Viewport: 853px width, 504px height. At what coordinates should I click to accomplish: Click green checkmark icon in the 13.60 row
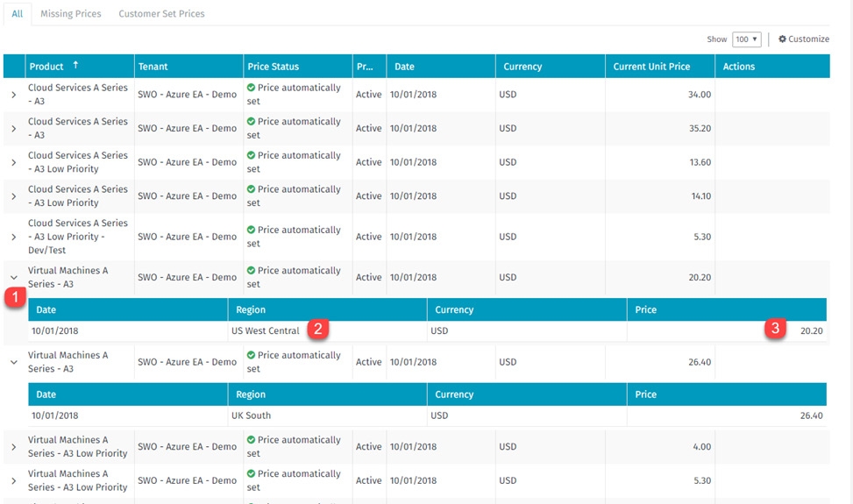point(252,155)
